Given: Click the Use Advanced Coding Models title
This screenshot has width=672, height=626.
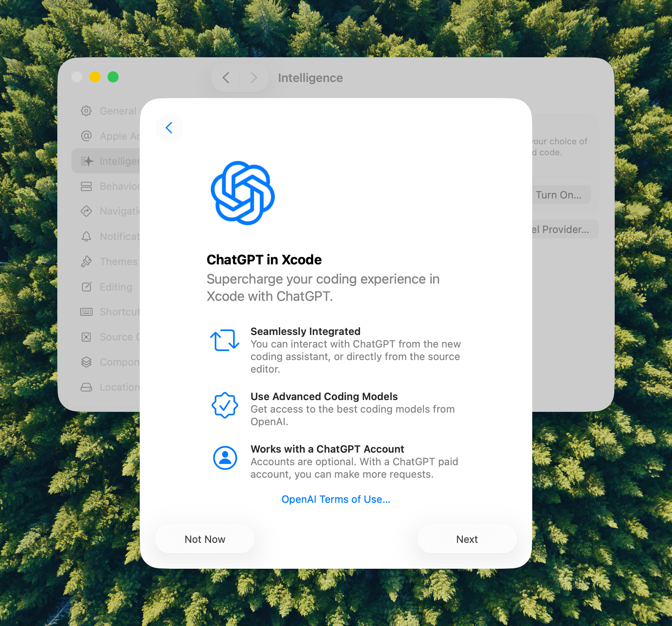Looking at the screenshot, I should pos(324,397).
